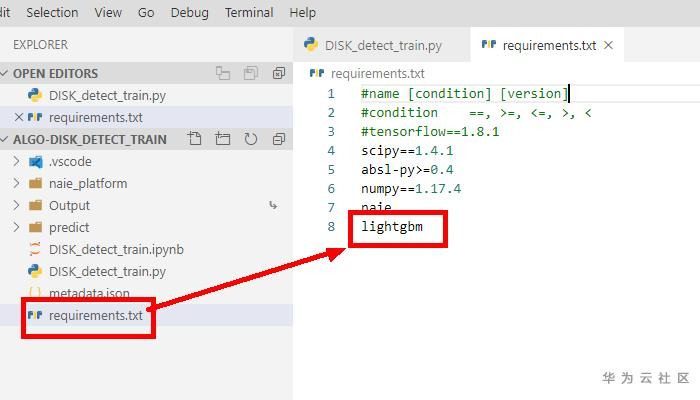Open requirements.txt in the project tree
700x400 pixels.
(x=96, y=315)
